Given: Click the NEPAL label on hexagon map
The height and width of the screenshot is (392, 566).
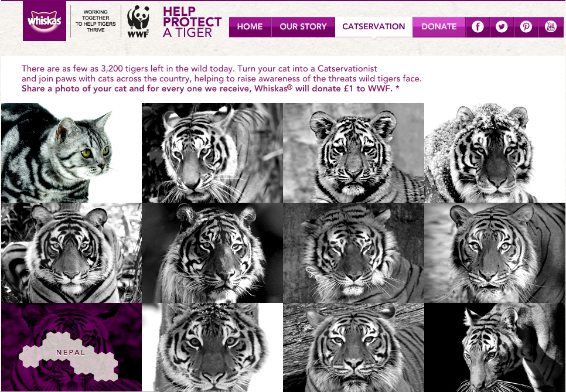Looking at the screenshot, I should [x=71, y=353].
